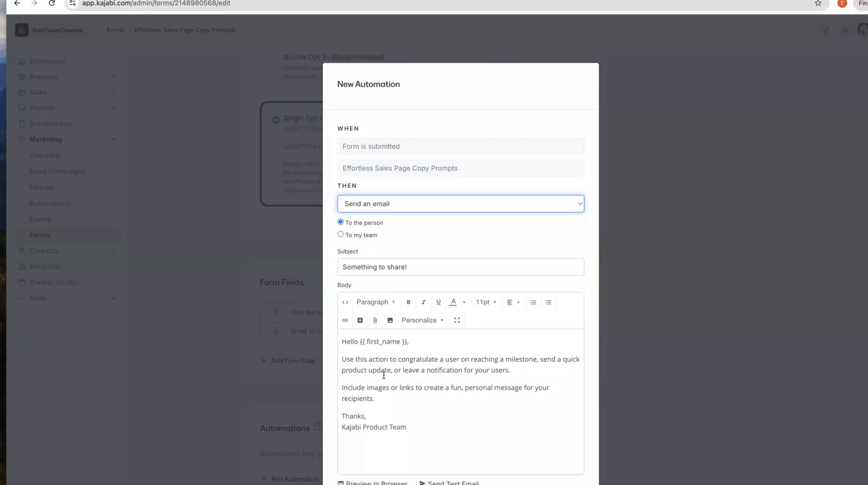Insert a link using the link icon

[x=345, y=320]
